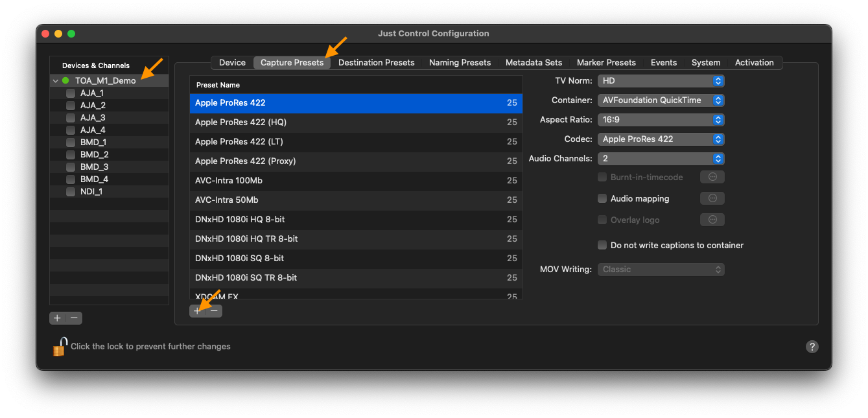Viewport: 868px width, 418px height.
Task: Switch to the Destination Presets tab
Action: pos(376,63)
